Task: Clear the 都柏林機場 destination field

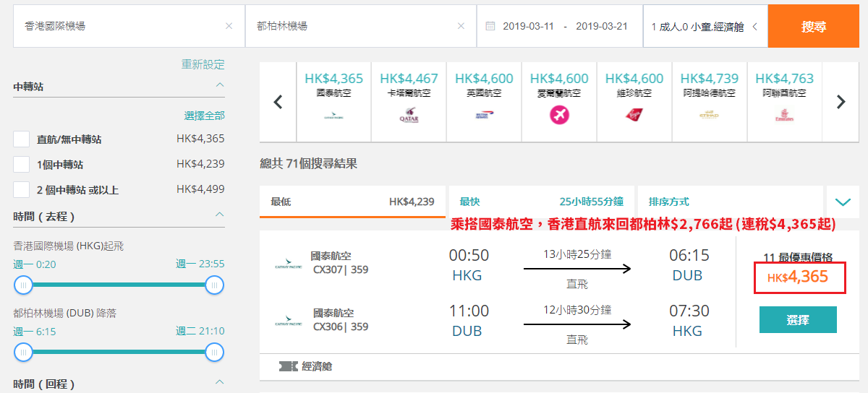Action: click(461, 26)
